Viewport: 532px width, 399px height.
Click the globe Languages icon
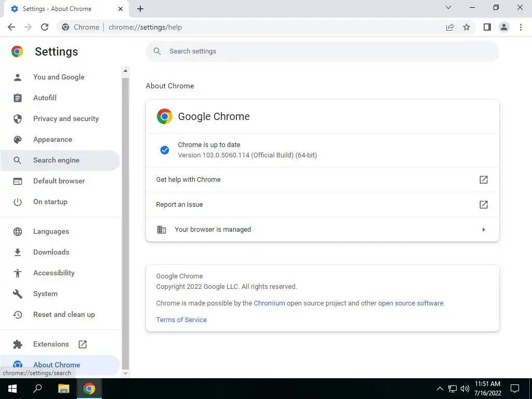pyautogui.click(x=17, y=231)
